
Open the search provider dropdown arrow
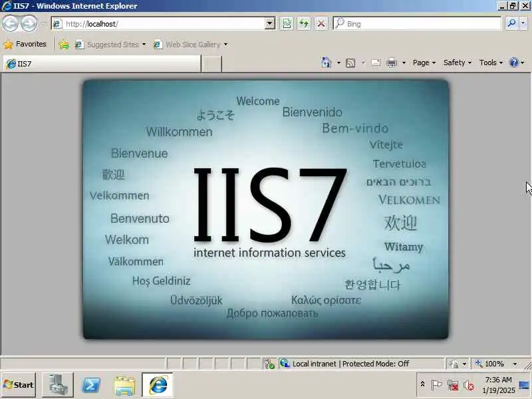(x=523, y=23)
